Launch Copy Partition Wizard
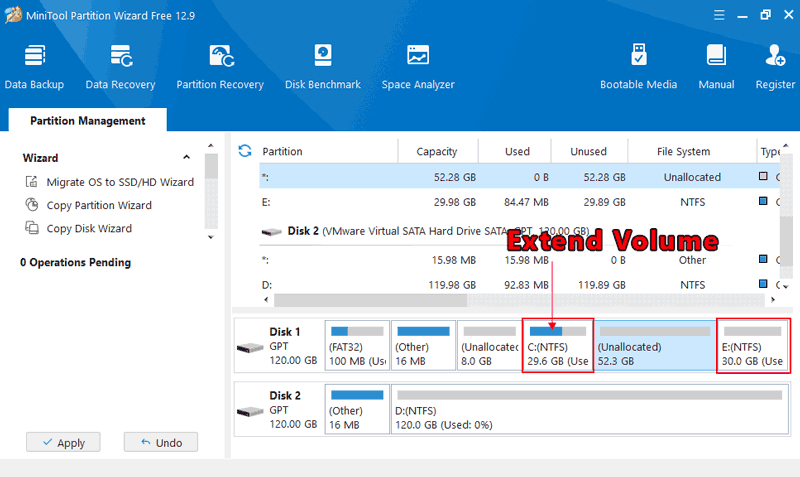 pyautogui.click(x=99, y=205)
